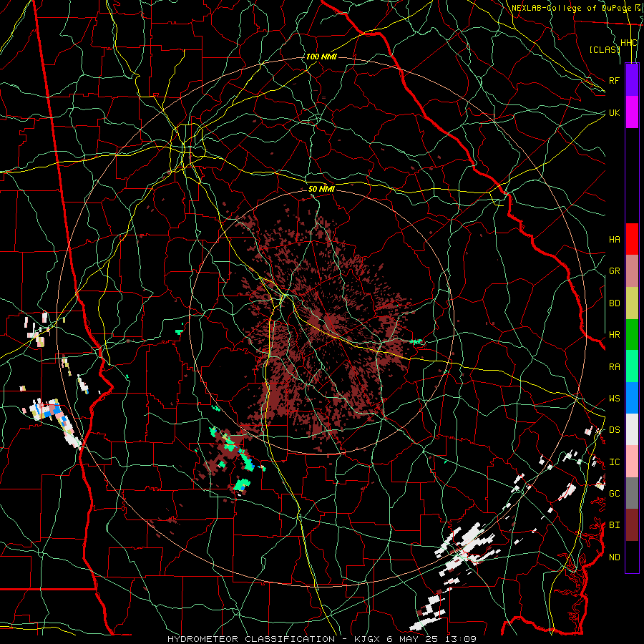Click the ND black legend swatch
This screenshot has width=644, height=644.
[632, 557]
